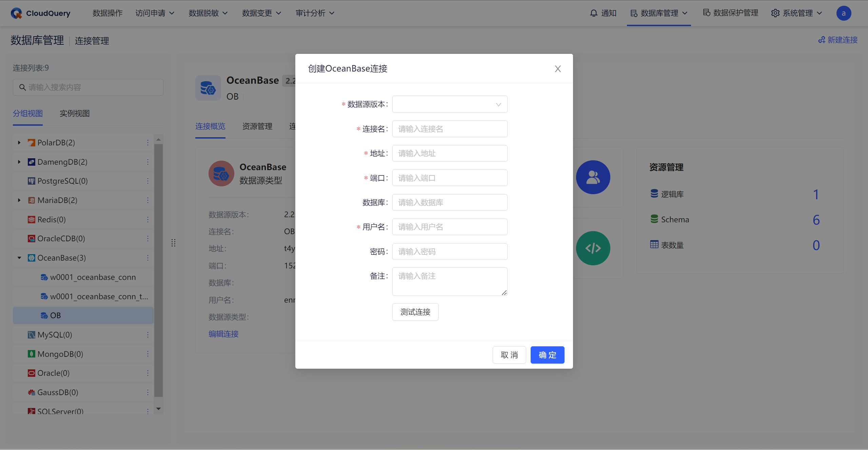Open the data source version dropdown
This screenshot has height=450, width=868.
tap(450, 104)
